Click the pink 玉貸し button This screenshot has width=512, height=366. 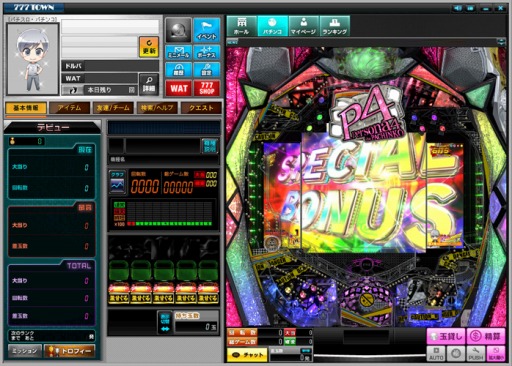pyautogui.click(x=446, y=336)
